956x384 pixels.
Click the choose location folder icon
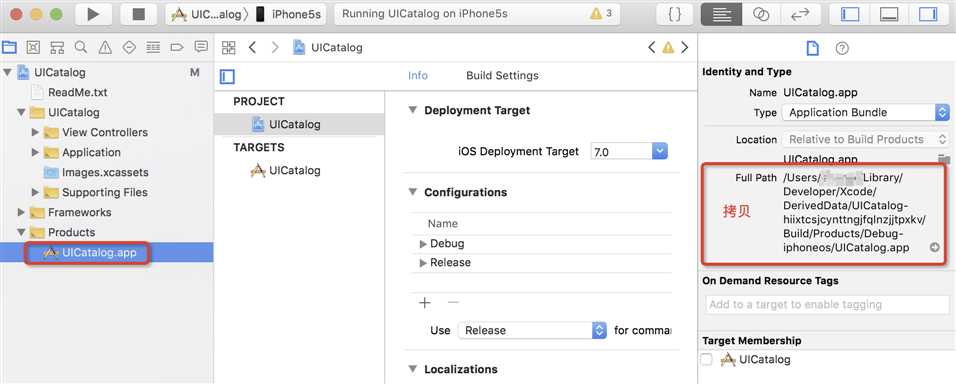944,159
